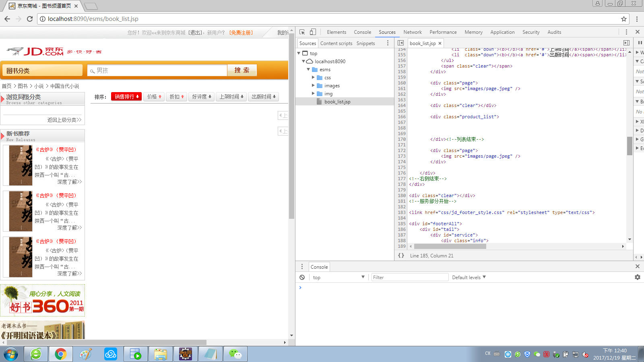The image size is (644, 362).
Task: Open Content scripts navigator tab
Action: [x=336, y=43]
